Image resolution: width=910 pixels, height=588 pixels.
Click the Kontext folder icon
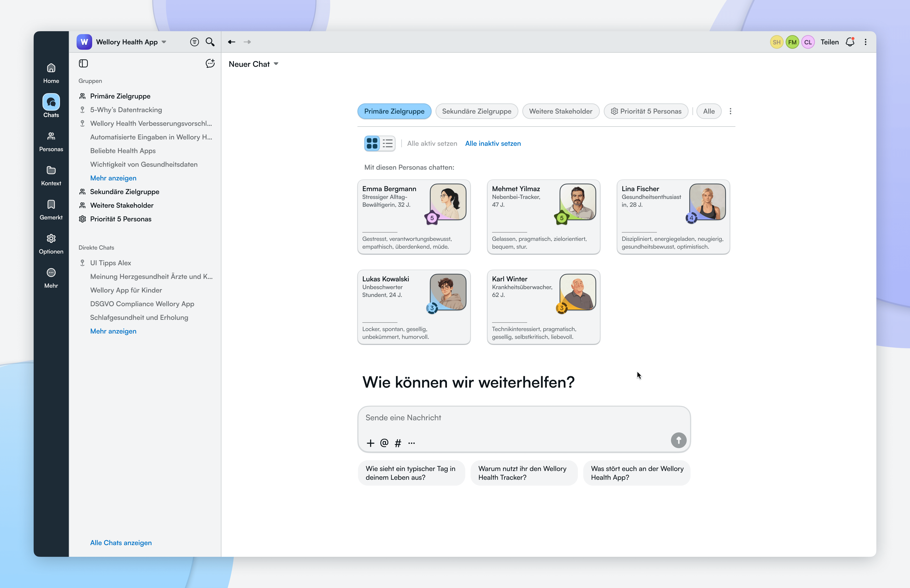[x=51, y=170]
